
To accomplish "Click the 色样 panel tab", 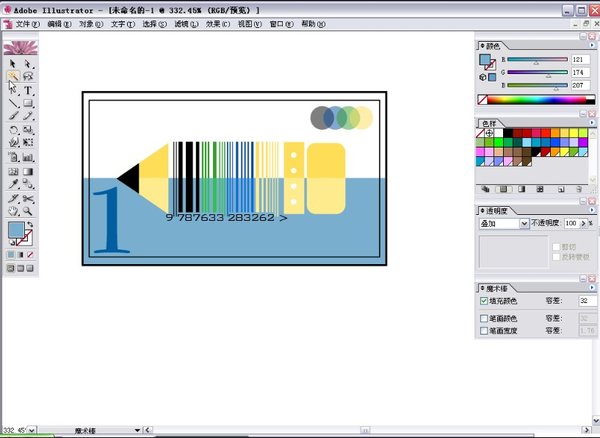I will tap(489, 124).
